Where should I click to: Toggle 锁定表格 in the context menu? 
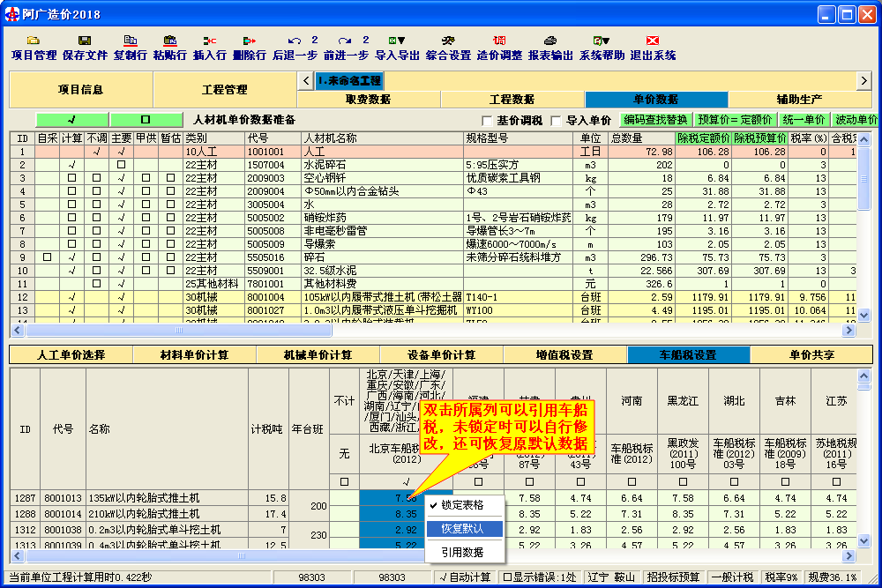click(x=464, y=505)
